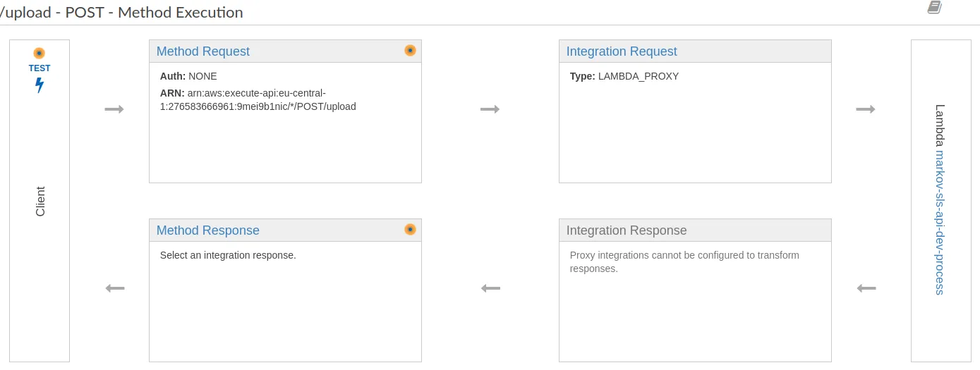Click the LAMBDA_PROXY type text
This screenshot has height=370, width=980.
click(638, 76)
